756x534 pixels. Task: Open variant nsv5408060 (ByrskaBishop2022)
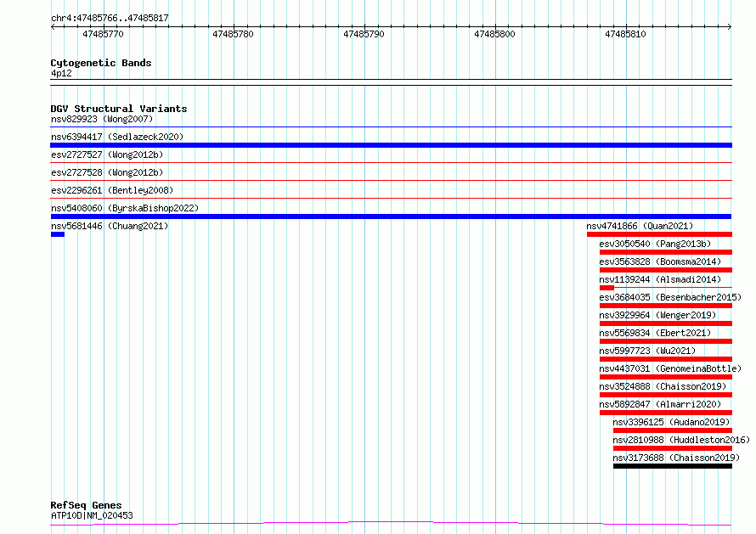[x=125, y=208]
